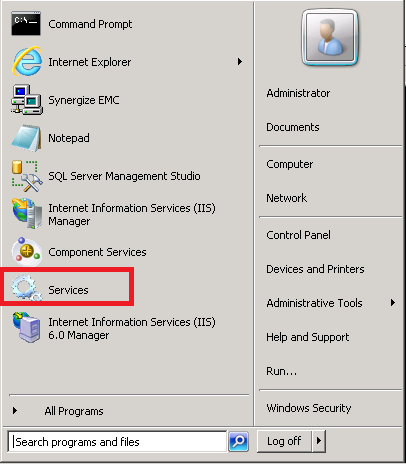
Task: Open the Services gears icon
Action: click(x=27, y=288)
